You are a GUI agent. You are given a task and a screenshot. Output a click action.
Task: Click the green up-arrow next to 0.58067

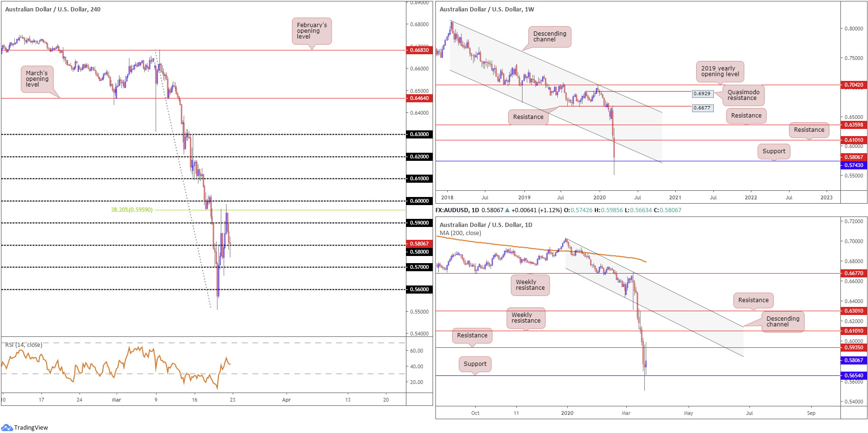pos(507,210)
